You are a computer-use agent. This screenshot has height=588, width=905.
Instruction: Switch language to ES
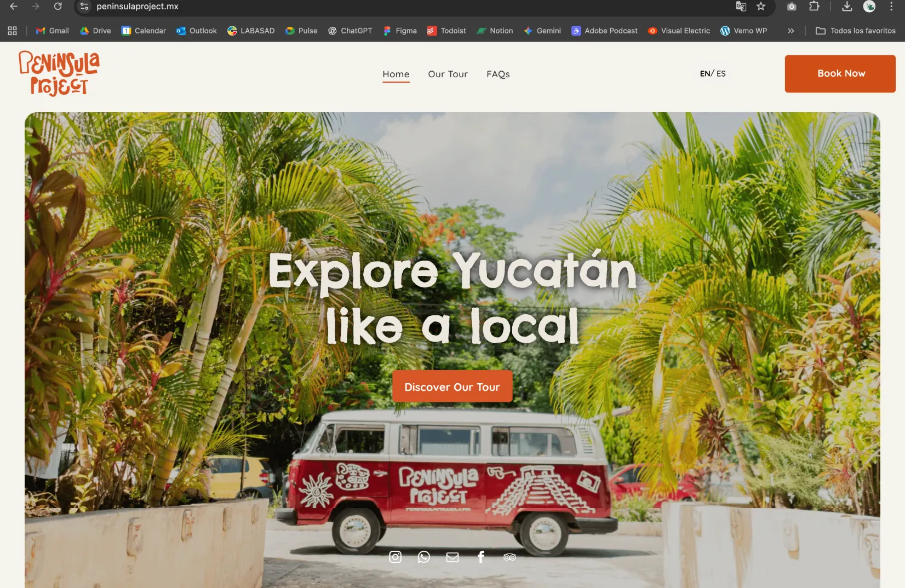point(721,73)
